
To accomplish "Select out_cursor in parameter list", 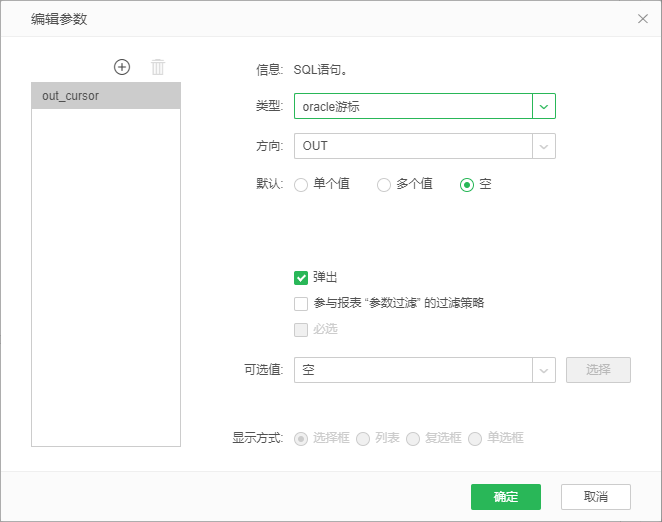I will 106,96.
